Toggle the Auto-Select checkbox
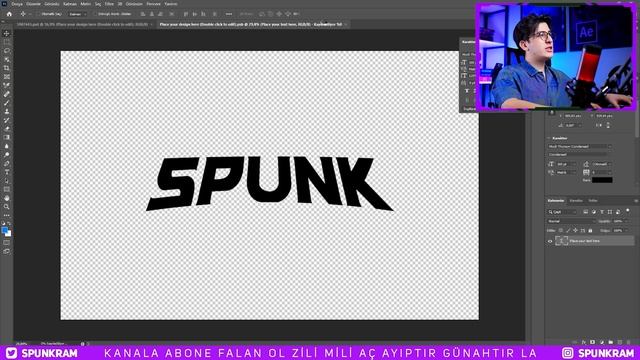The image size is (640, 360). 39,14
